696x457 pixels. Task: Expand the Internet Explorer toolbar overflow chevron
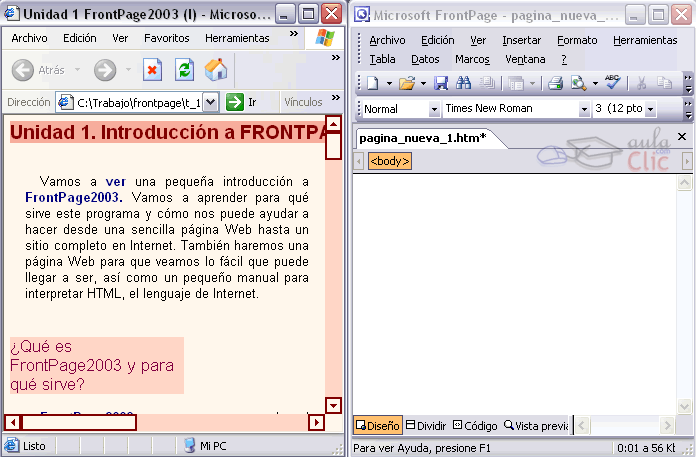(x=336, y=57)
